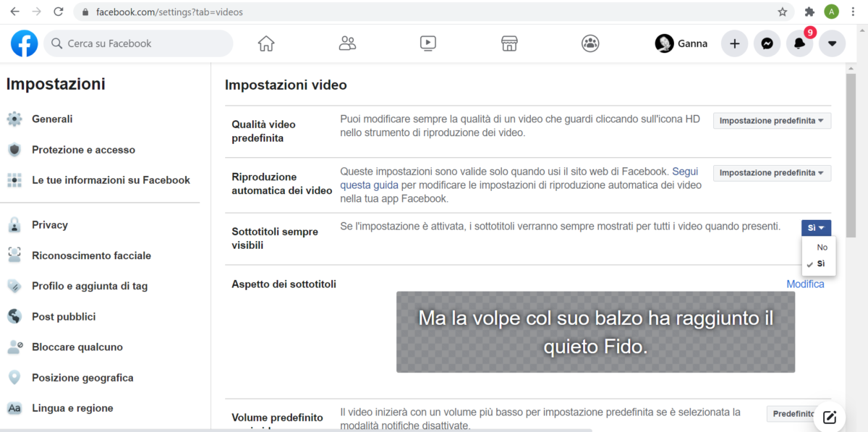868x432 pixels.
Task: Open the Groups icon in top bar
Action: [590, 43]
